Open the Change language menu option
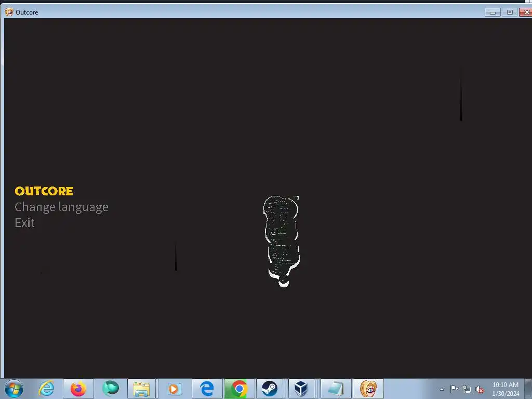The image size is (532, 399). [61, 207]
